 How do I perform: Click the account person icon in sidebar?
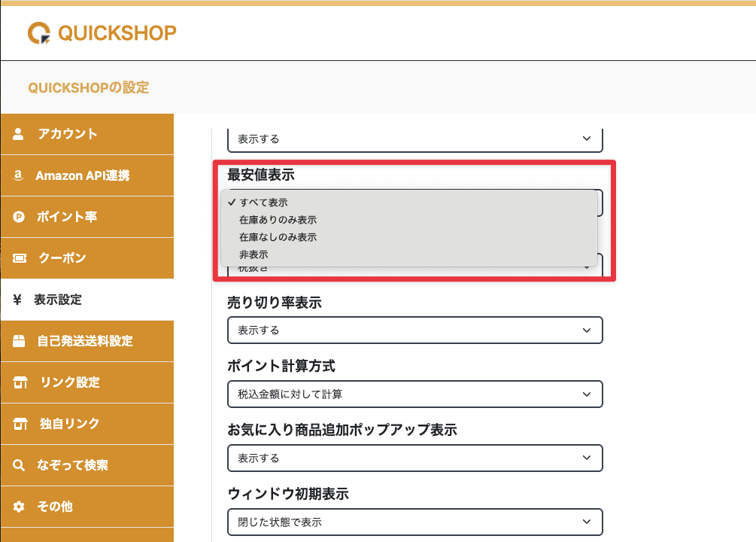20,134
